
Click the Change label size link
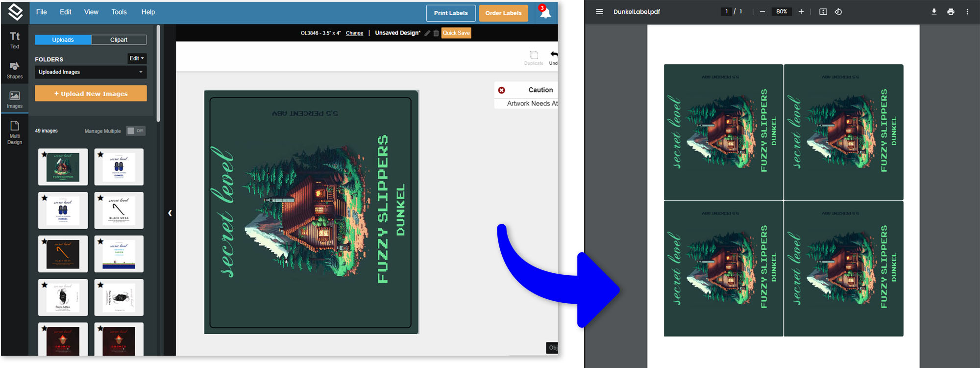point(354,33)
